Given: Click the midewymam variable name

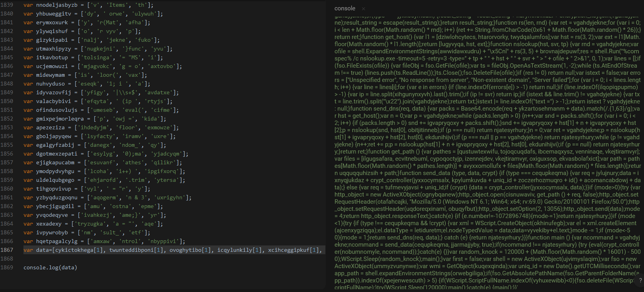Looking at the screenshot, I should click(50, 75).
